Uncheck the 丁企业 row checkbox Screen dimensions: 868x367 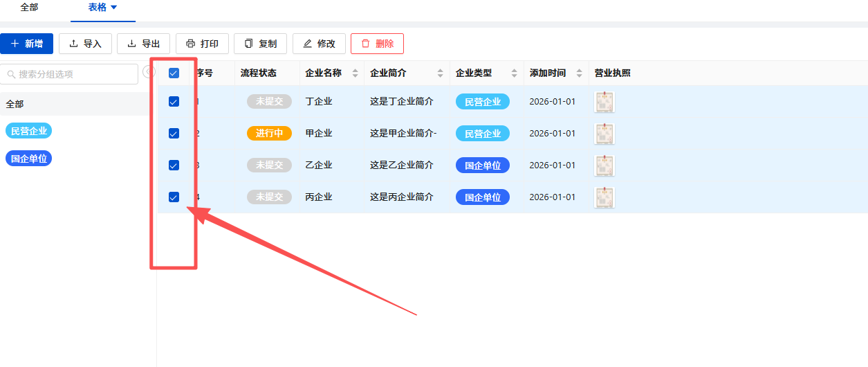[174, 102]
